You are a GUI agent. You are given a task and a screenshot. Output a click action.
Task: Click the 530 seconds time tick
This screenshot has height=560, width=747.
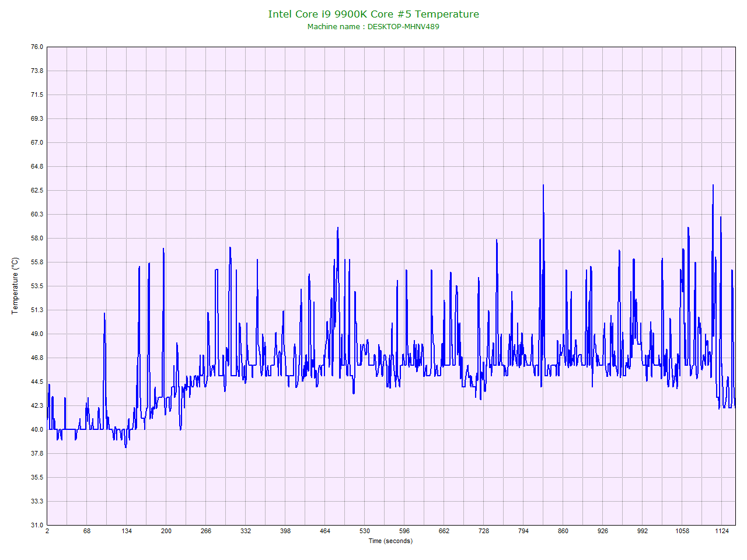pyautogui.click(x=365, y=531)
